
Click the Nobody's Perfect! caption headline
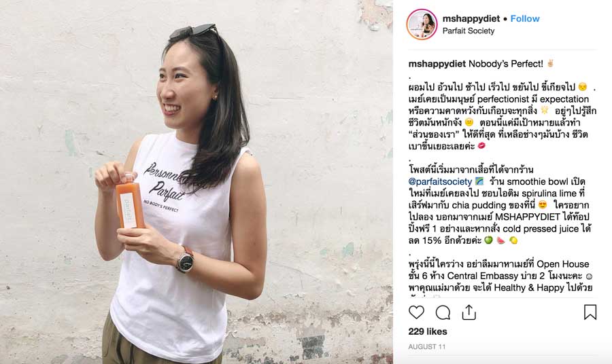coord(505,64)
